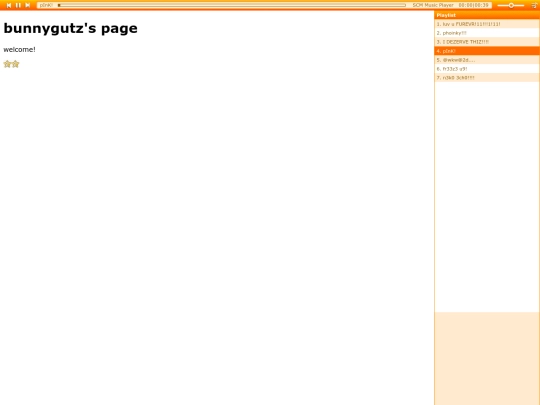Screen dimensions: 540x405
Task: Click the Playlist panel header
Action: [x=487, y=15]
